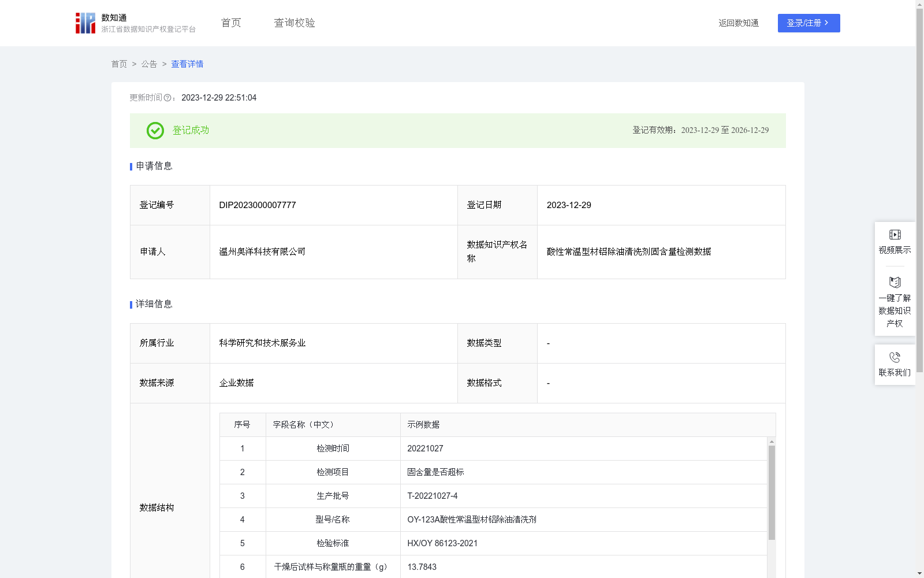
Task: Click applicant 温州奥洋科技有限公司
Action: click(262, 252)
